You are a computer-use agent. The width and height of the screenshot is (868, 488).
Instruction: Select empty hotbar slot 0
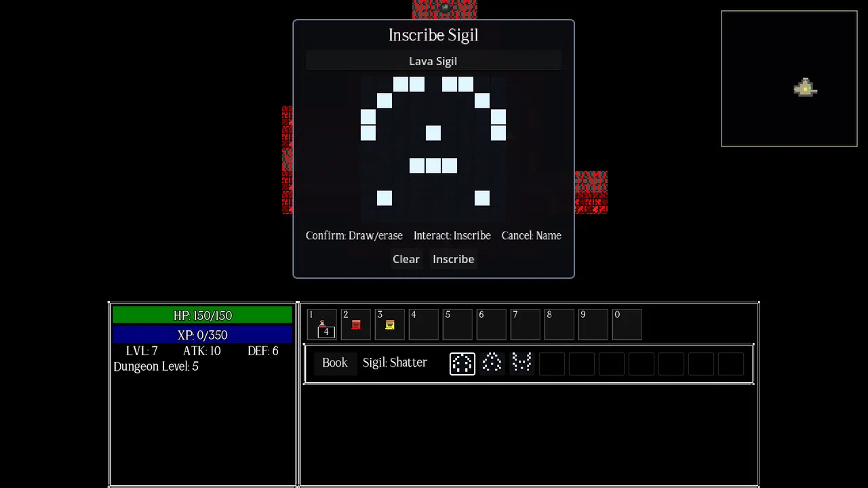[627, 325]
